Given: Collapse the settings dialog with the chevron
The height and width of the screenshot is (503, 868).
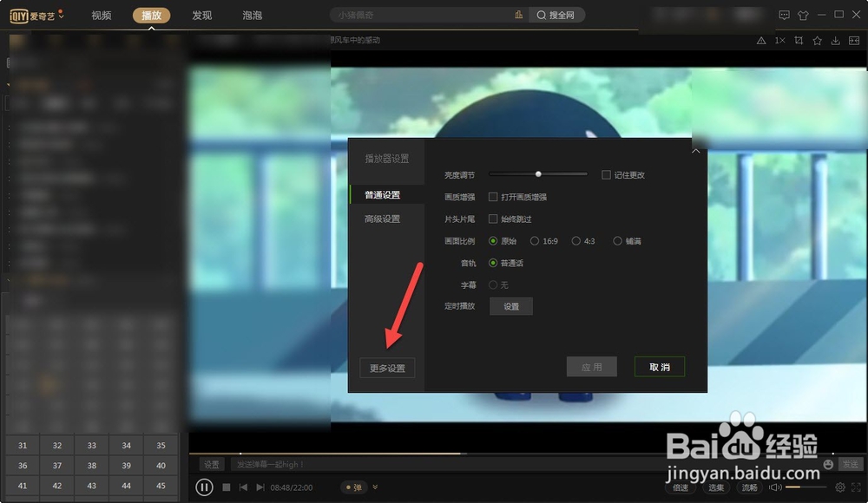Looking at the screenshot, I should coord(695,150).
